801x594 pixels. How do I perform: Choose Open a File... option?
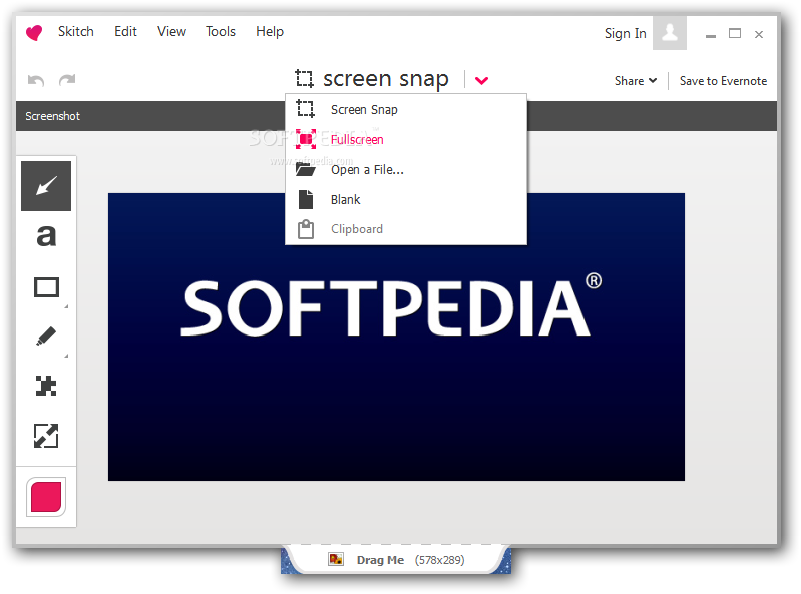406,170
